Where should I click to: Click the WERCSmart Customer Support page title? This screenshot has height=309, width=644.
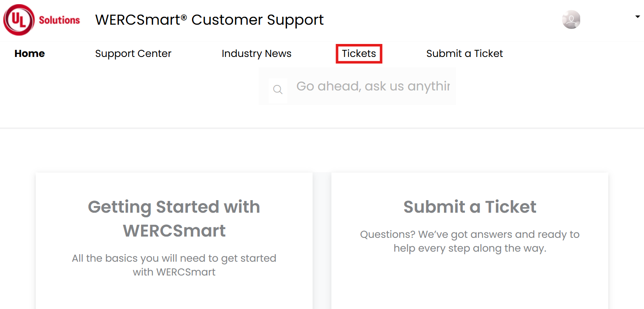tap(209, 20)
